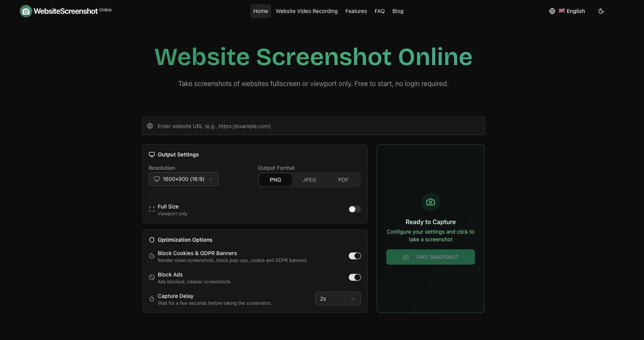Disable the Block Cookies & GDPR Banners toggle
The width and height of the screenshot is (644, 340).
click(355, 256)
